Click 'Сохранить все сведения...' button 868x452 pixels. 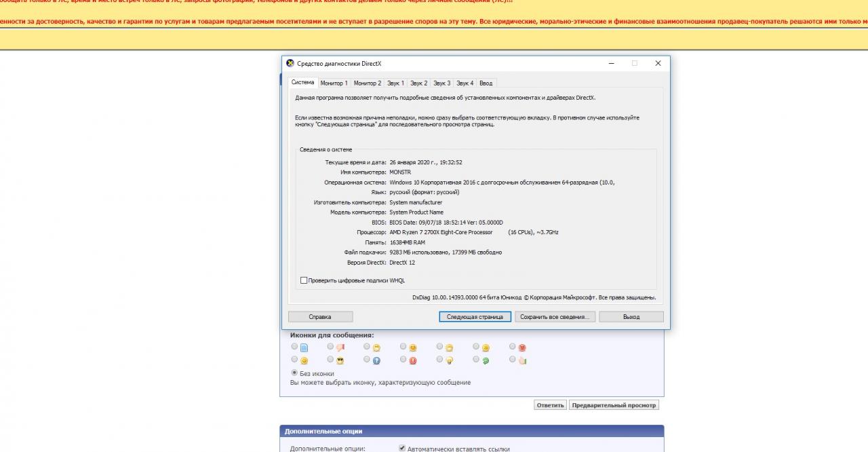(x=555, y=316)
